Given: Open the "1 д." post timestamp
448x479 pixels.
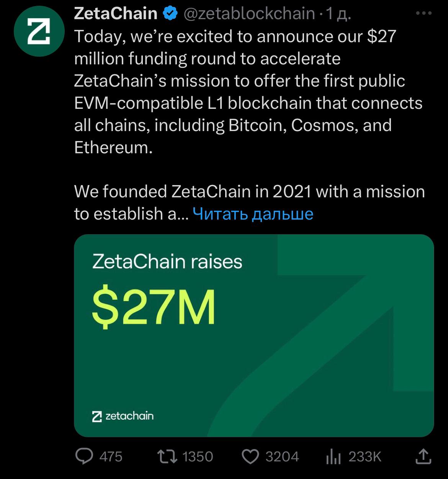Looking at the screenshot, I should [338, 14].
